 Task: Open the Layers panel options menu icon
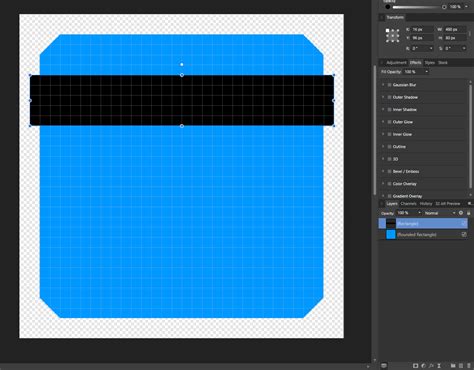pyautogui.click(x=469, y=203)
